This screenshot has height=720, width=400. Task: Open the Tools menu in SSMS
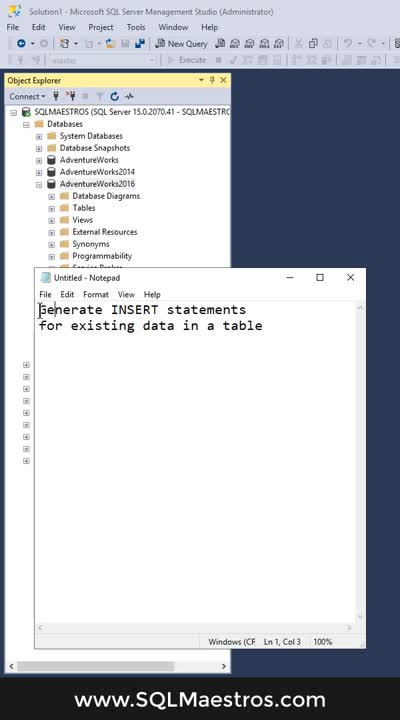coord(136,27)
